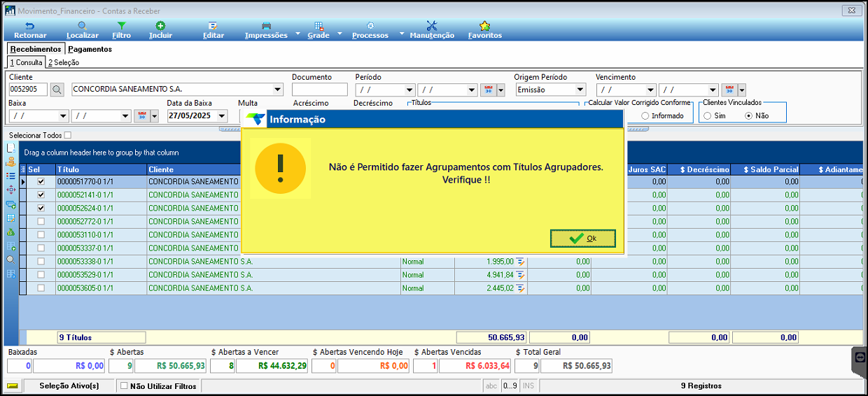Viewport: 868px width, 396px height.
Task: Tick the Selecionar Todos checkbox
Action: coord(68,135)
